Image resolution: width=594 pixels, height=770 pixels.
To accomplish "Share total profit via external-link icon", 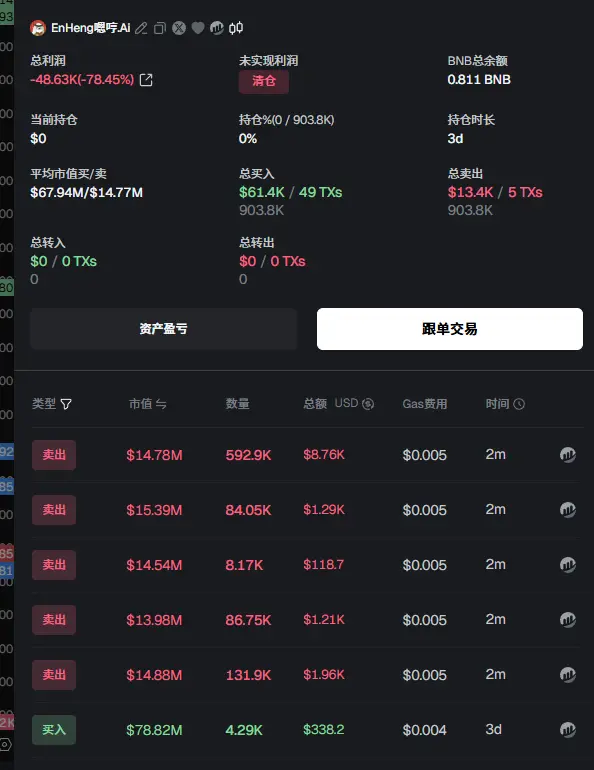I will click(x=146, y=80).
